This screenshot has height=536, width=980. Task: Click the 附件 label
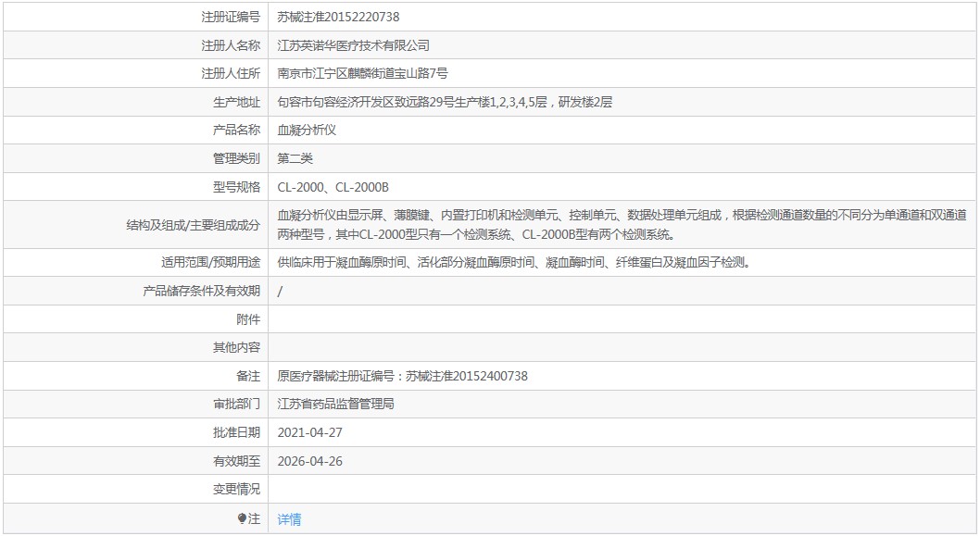click(x=248, y=320)
